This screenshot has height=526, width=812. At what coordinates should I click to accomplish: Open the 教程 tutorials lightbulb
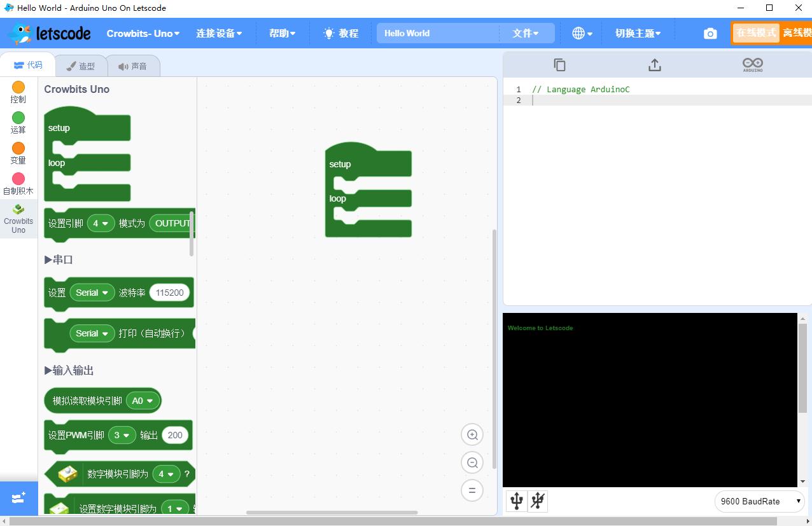pos(340,33)
